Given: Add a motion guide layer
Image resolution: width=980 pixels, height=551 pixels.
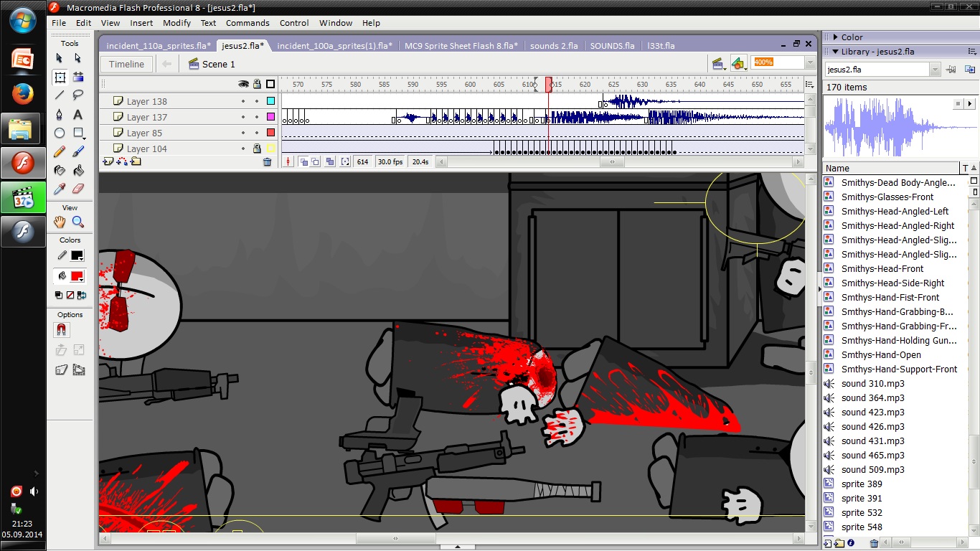Looking at the screenshot, I should click(122, 162).
